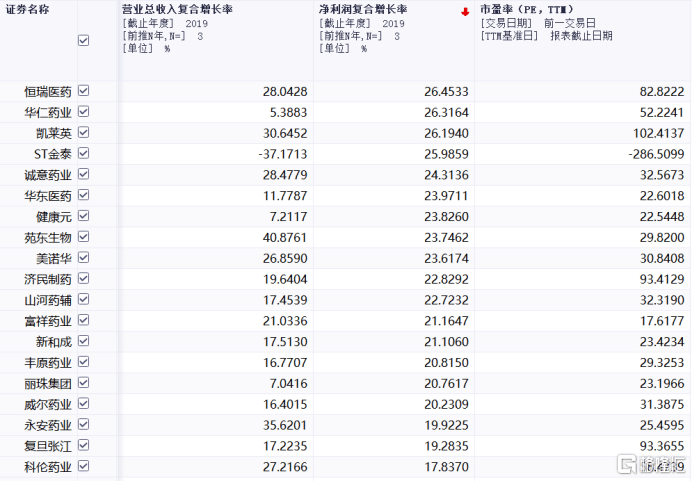Viewport: 692px width, 481px height.
Task: Click the 证券名称 column header
Action: [27, 9]
